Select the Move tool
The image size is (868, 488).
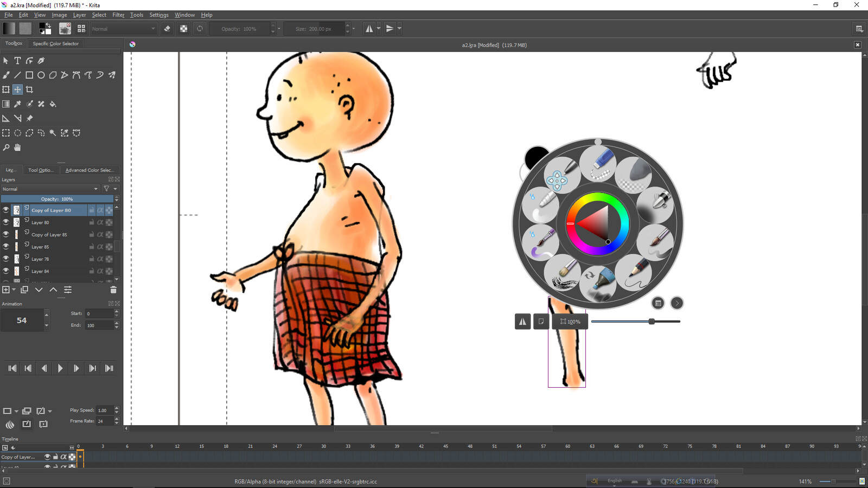pos(17,89)
